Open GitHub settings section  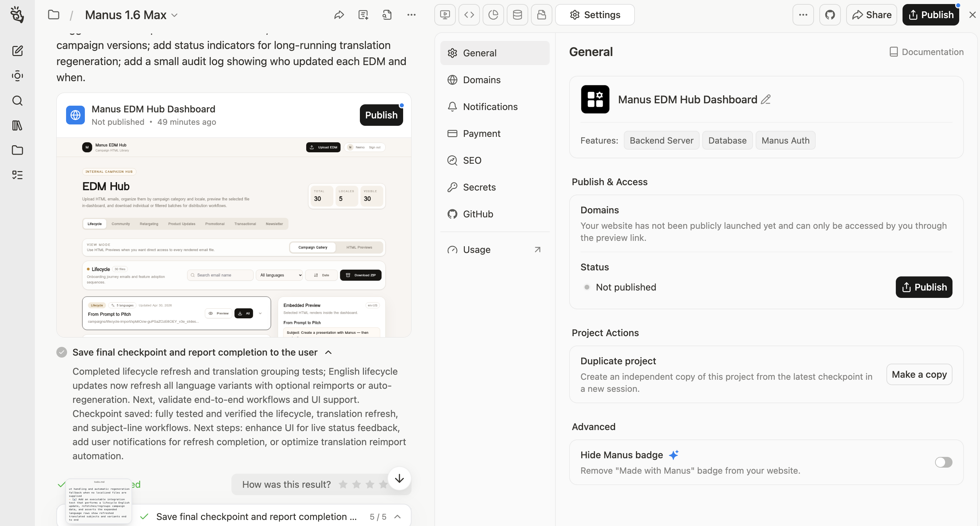click(495, 214)
